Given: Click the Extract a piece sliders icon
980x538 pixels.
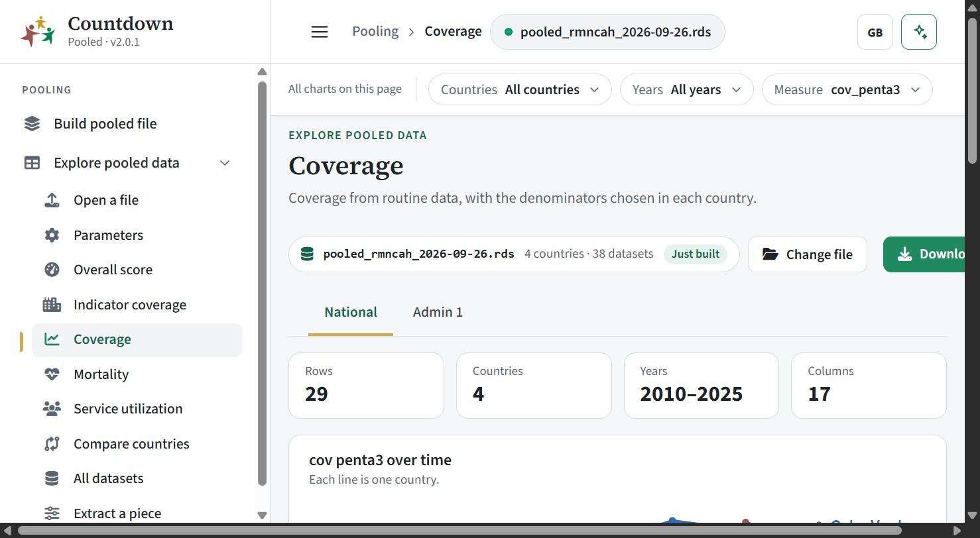Looking at the screenshot, I should click(x=52, y=513).
